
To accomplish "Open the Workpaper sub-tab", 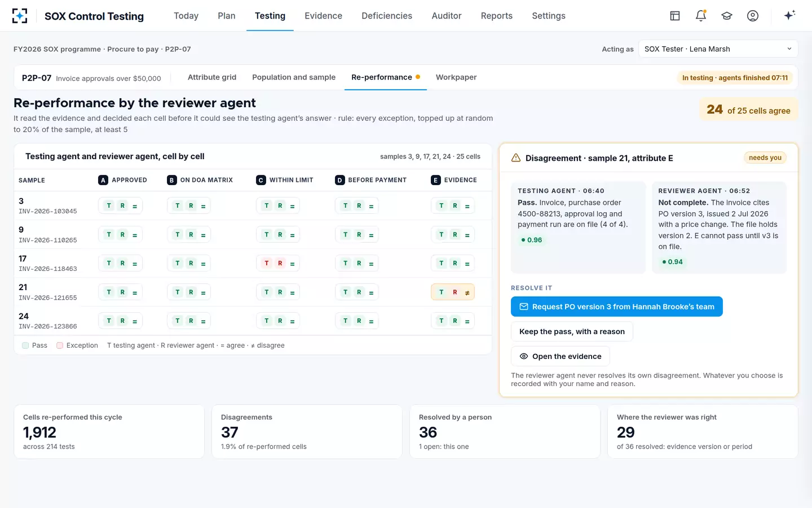I will point(456,77).
